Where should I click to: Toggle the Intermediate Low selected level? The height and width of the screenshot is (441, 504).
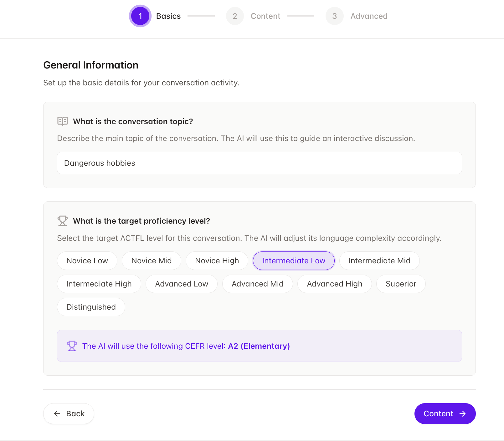(294, 261)
